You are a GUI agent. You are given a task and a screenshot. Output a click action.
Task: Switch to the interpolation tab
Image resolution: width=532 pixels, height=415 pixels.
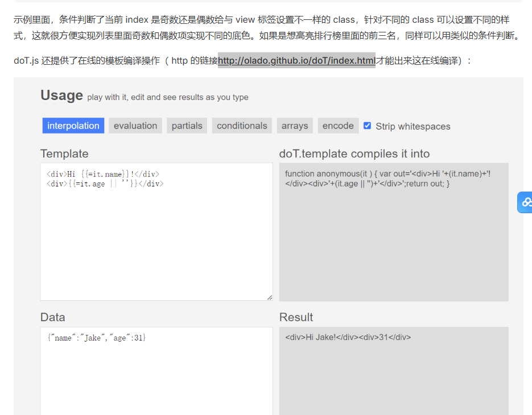click(73, 126)
